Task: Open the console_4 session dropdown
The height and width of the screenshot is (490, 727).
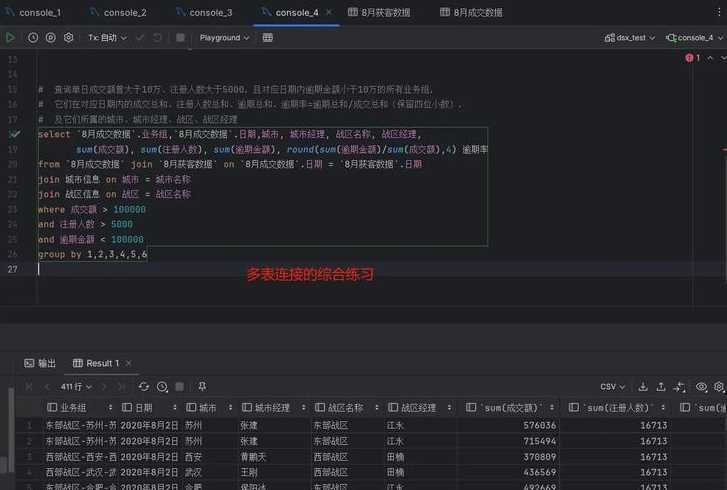Action: pos(695,38)
